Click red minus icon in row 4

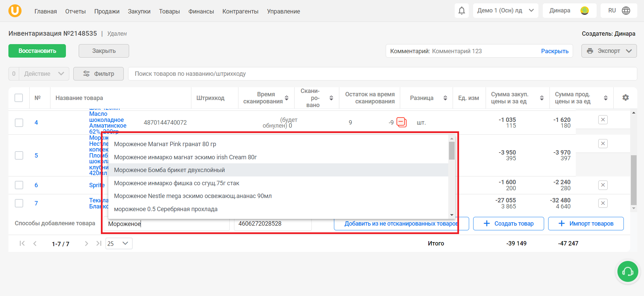[x=402, y=122]
